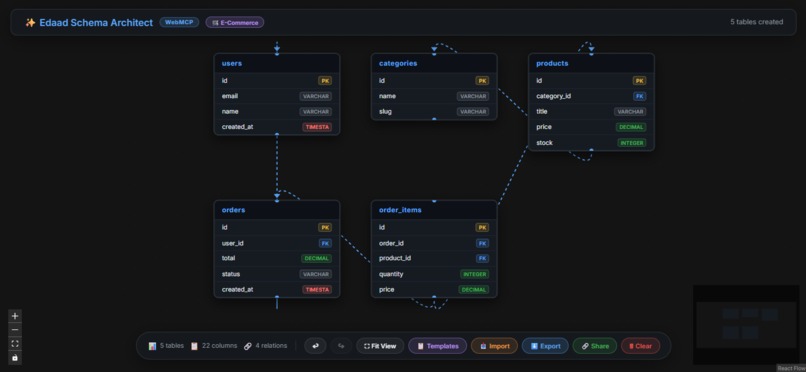Click the FK badge on product_id

click(483, 258)
